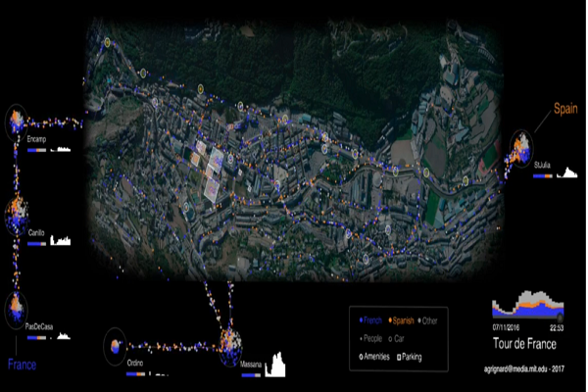
Task: Select the France label
Action: 23,365
